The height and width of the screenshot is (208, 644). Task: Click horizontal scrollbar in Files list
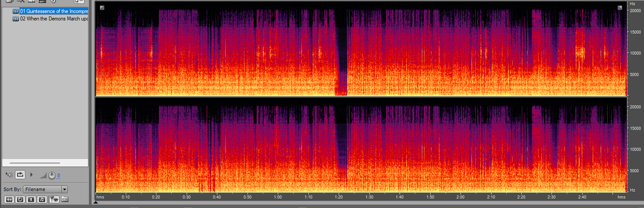tap(34, 163)
